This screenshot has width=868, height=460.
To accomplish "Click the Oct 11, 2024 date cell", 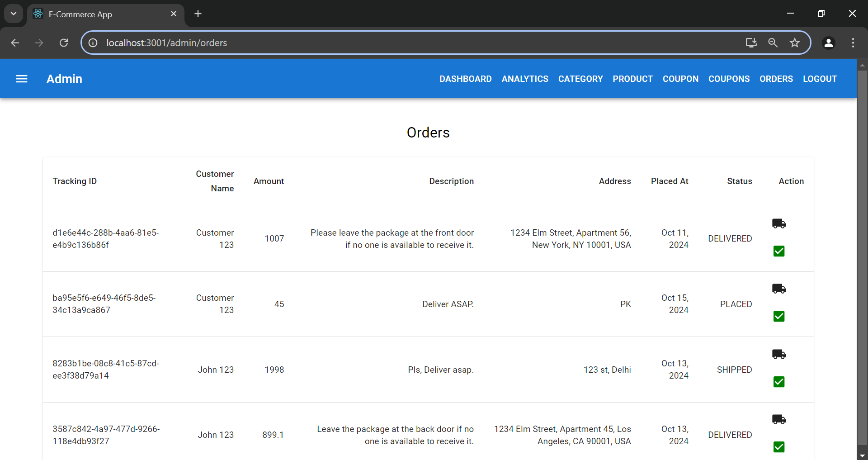I will (675, 239).
